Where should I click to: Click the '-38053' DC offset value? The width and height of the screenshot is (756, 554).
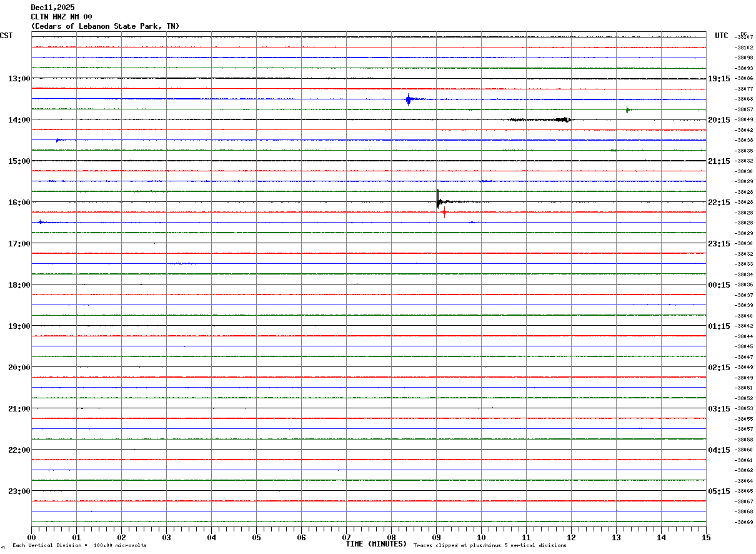point(744,408)
